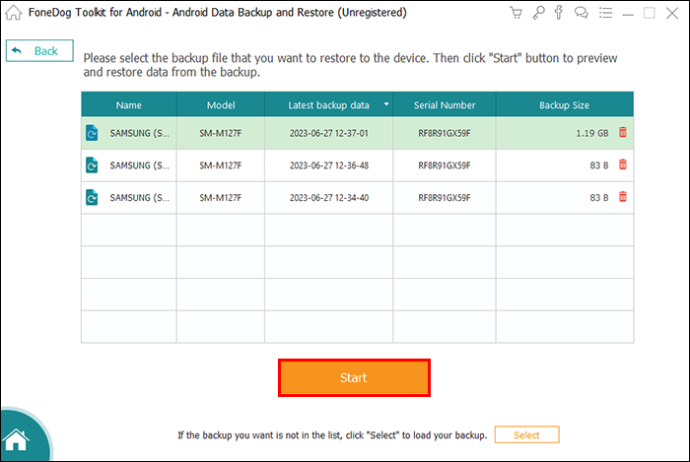The image size is (690, 462).
Task: Sort table by Model column header
Action: pyautogui.click(x=220, y=105)
